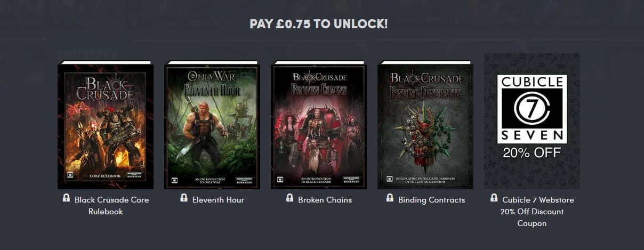Open the Cubicle Seven 20% OFF tile
644x250 pixels.
point(532,121)
